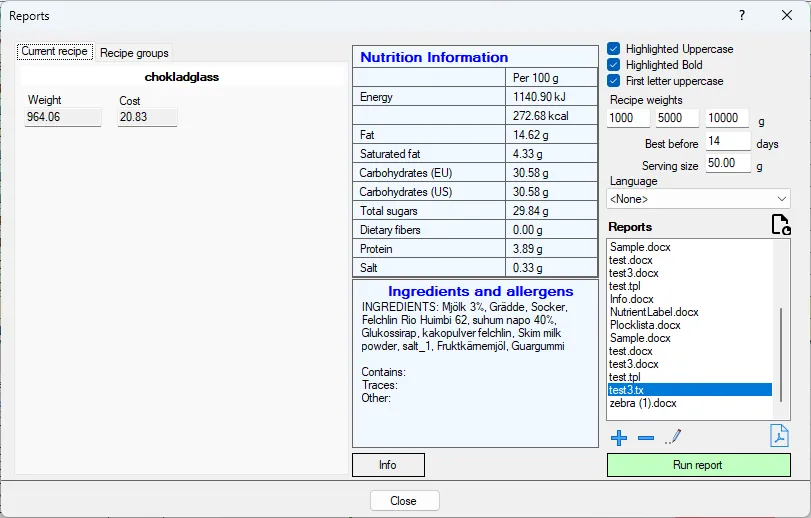Click the help question mark icon
811x518 pixels.
pos(742,16)
